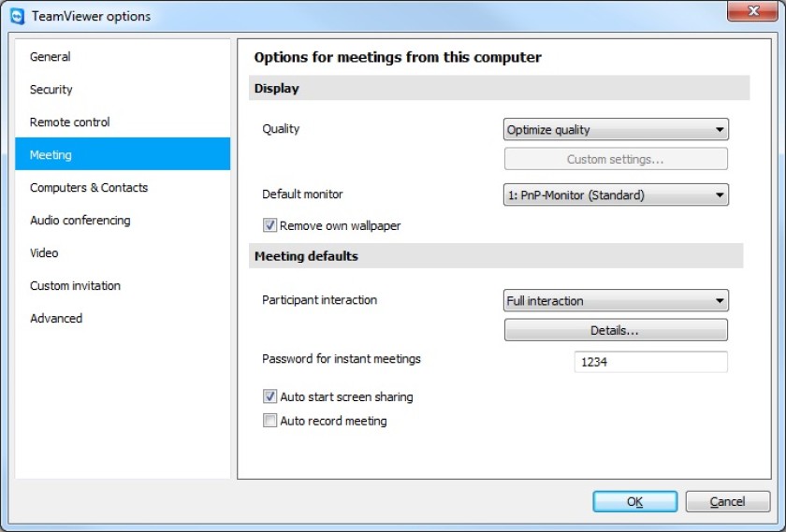Viewport: 786px width, 532px height.
Task: Confirm settings with the OK button
Action: [634, 501]
